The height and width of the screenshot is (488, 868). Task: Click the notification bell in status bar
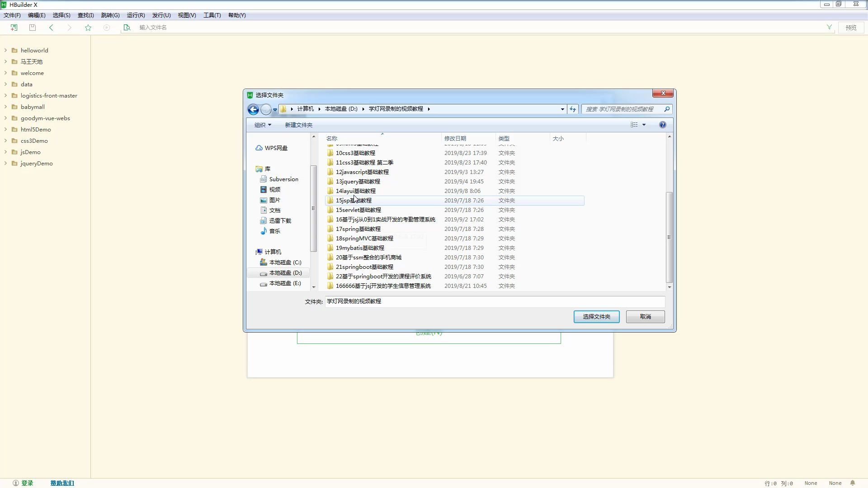pos(853,483)
